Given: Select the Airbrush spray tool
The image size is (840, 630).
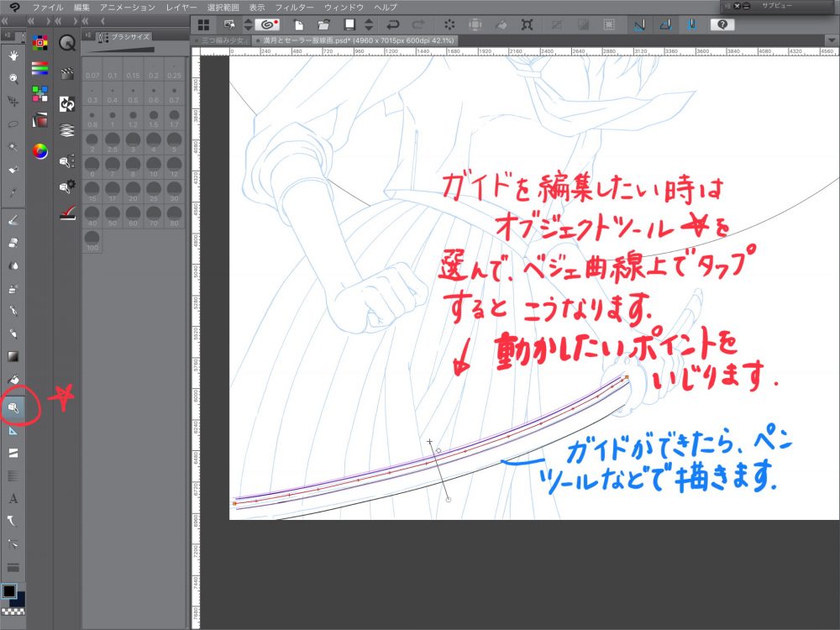Looking at the screenshot, I should pyautogui.click(x=13, y=288).
